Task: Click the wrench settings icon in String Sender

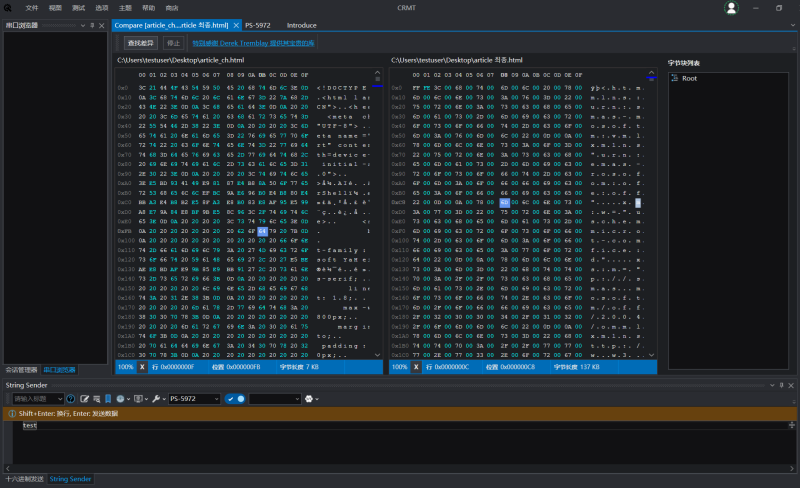Action: [156, 399]
